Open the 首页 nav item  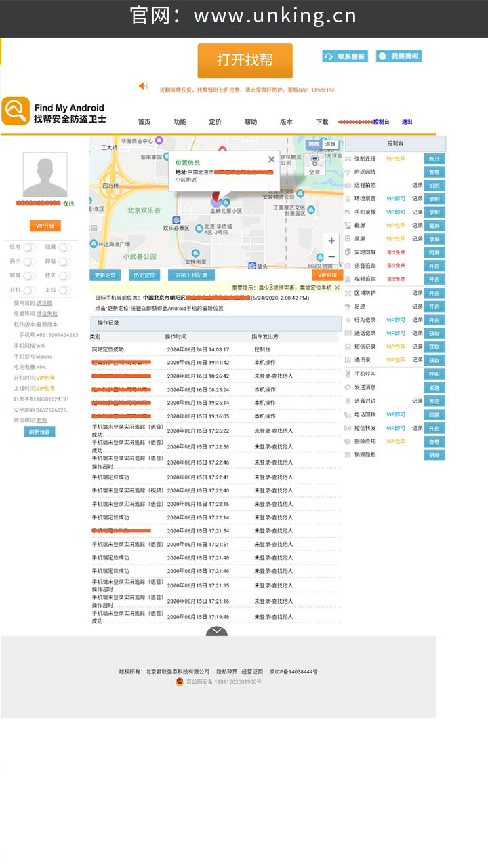(x=144, y=122)
